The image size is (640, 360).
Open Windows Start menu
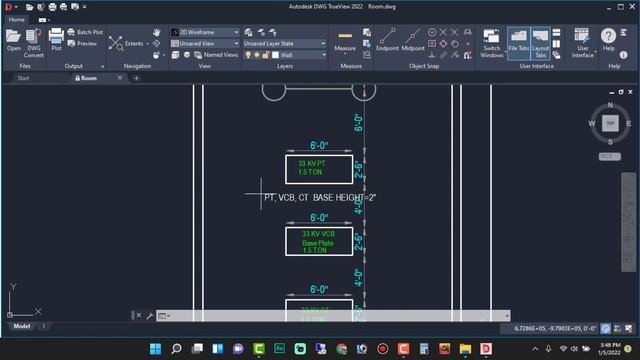point(156,349)
